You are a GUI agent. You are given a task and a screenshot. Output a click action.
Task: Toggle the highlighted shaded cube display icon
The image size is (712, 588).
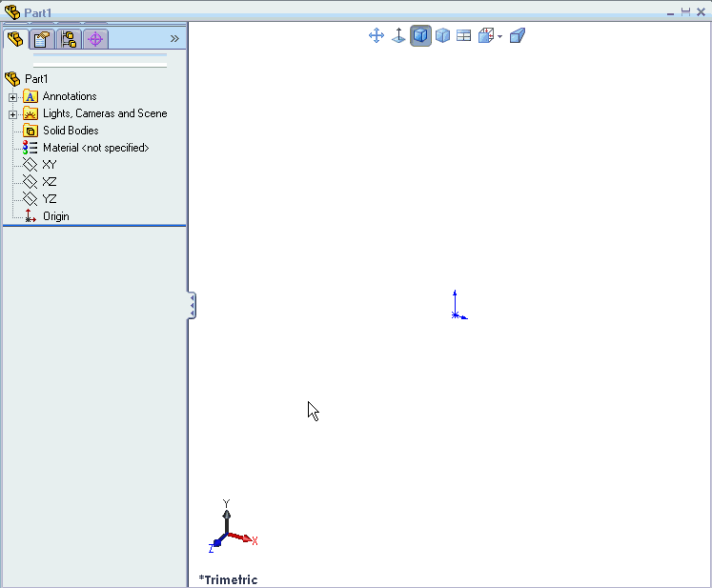pos(420,36)
